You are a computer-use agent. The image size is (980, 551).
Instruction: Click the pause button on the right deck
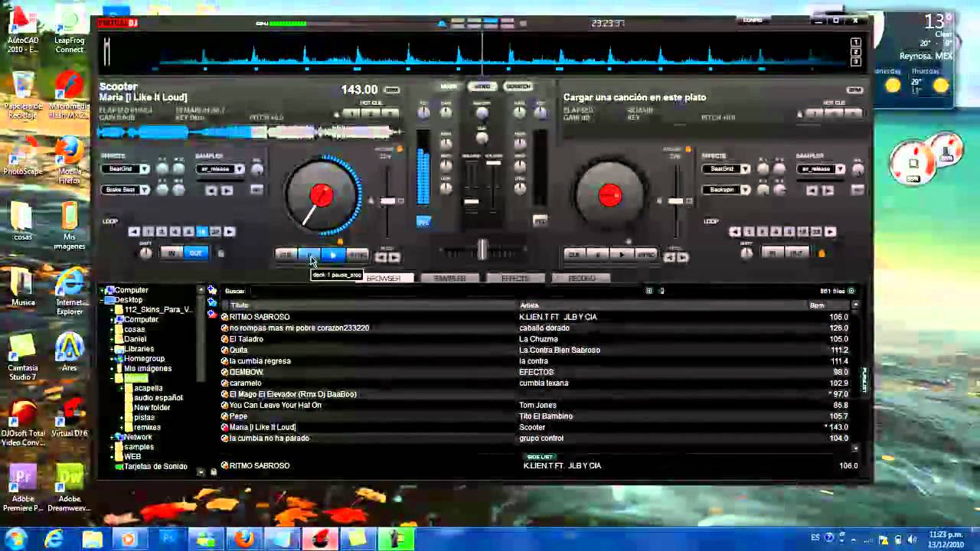(598, 254)
